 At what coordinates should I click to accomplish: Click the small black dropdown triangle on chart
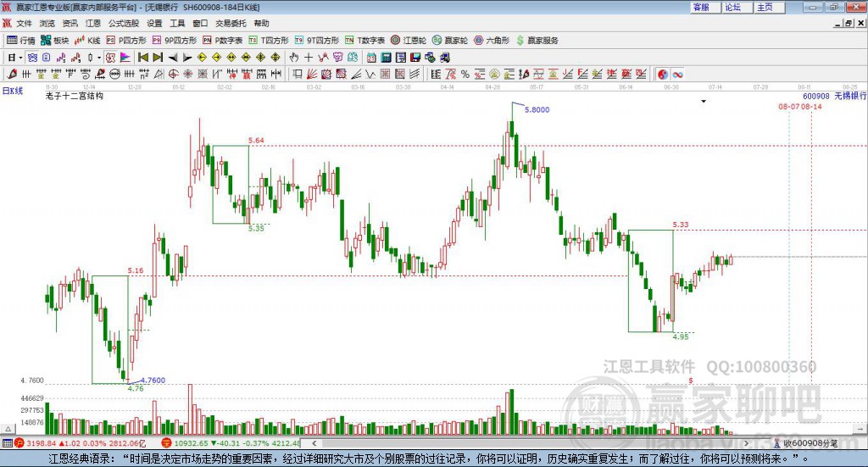(704, 101)
